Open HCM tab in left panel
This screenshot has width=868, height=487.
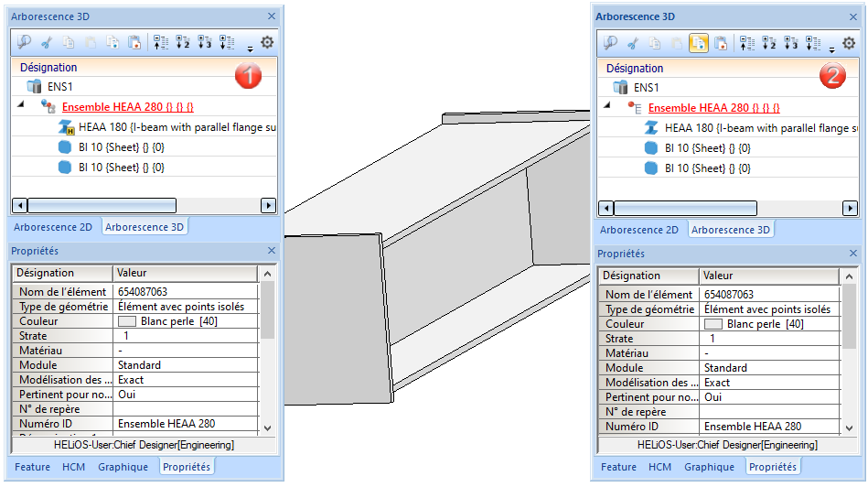(x=73, y=467)
